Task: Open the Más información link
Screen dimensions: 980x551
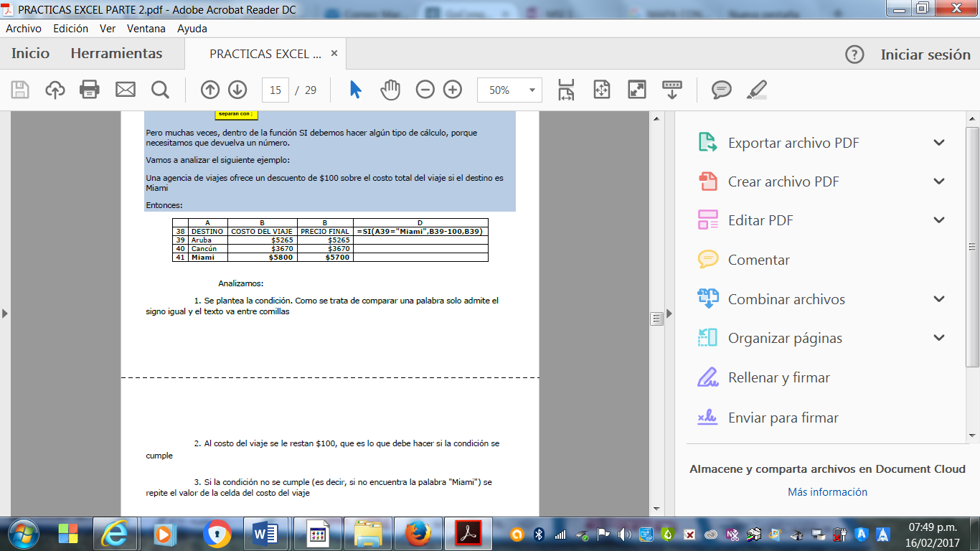Action: [x=827, y=492]
